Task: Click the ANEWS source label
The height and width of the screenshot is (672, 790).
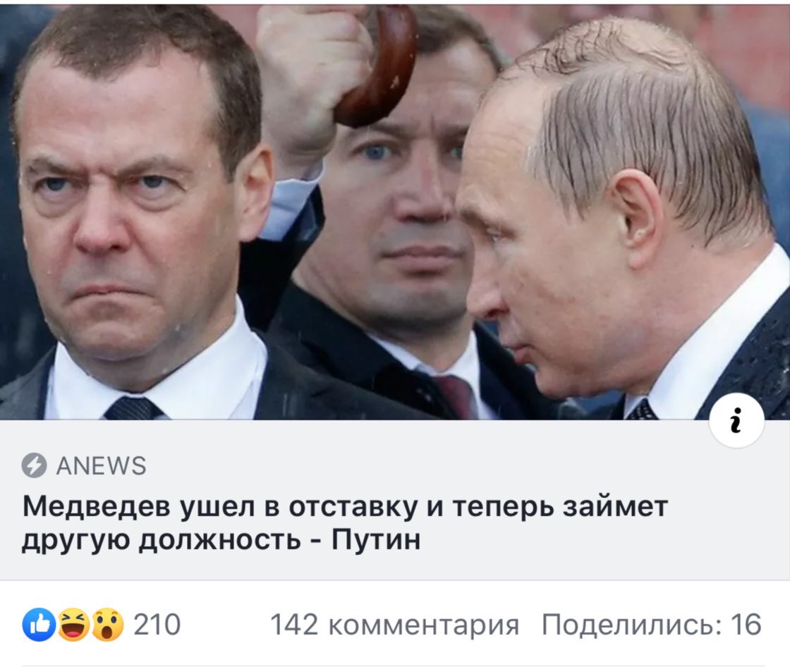Action: (x=101, y=465)
